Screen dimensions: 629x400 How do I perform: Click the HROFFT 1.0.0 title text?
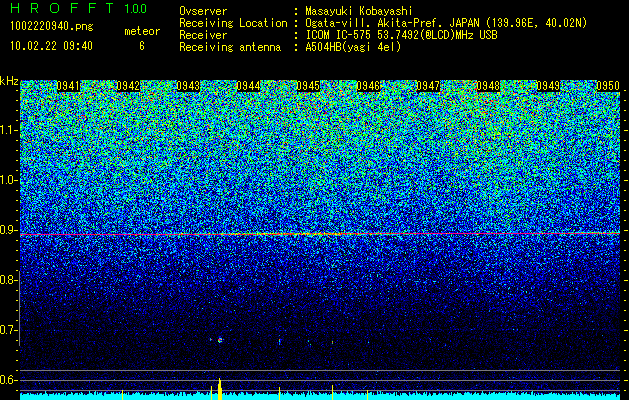[x=79, y=8]
